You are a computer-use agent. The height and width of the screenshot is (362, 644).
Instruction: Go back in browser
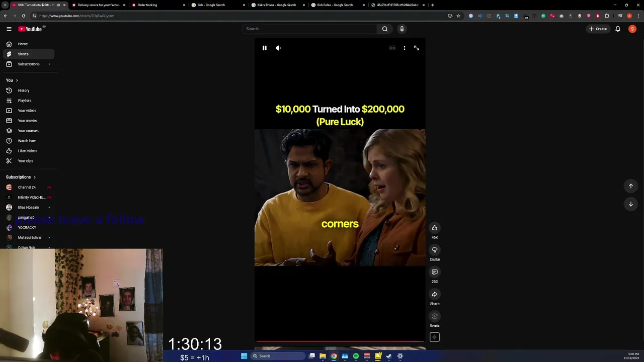6,16
